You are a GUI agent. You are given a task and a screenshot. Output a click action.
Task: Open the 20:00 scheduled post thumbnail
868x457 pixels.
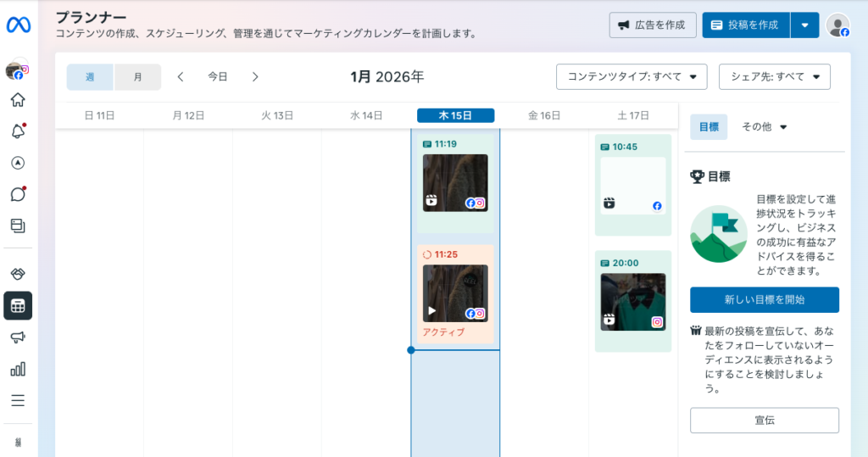pyautogui.click(x=633, y=302)
